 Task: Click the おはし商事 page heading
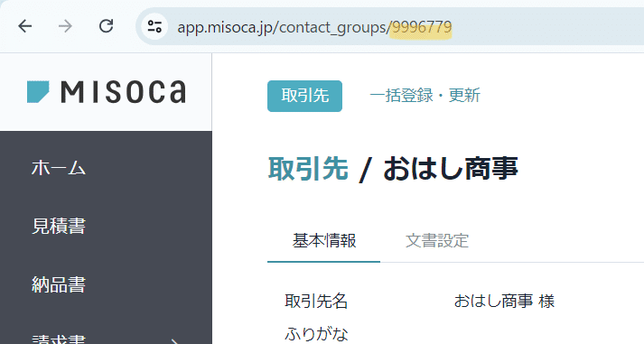(x=451, y=169)
